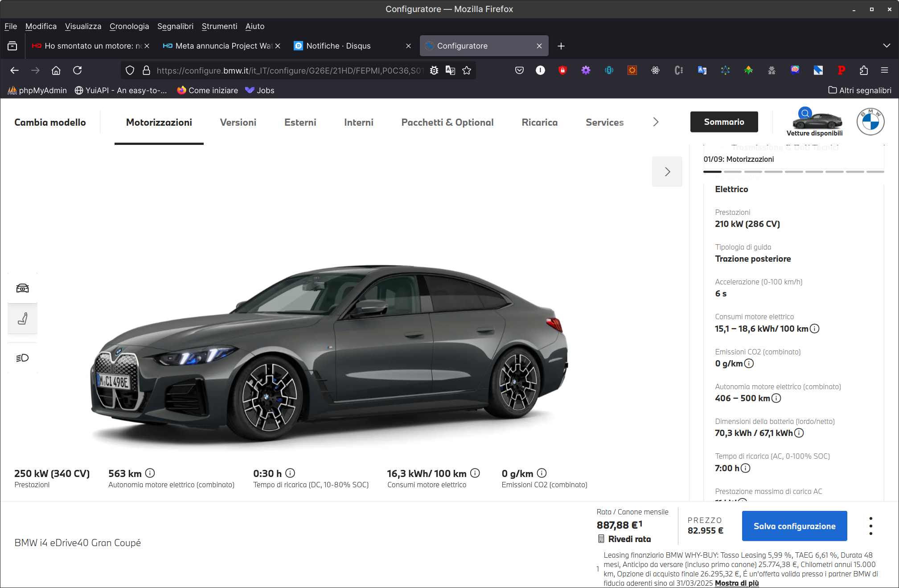The width and height of the screenshot is (899, 588).
Task: Open info icon next to 15,1 – 18,6 kWh/100 km
Action: pyautogui.click(x=814, y=329)
